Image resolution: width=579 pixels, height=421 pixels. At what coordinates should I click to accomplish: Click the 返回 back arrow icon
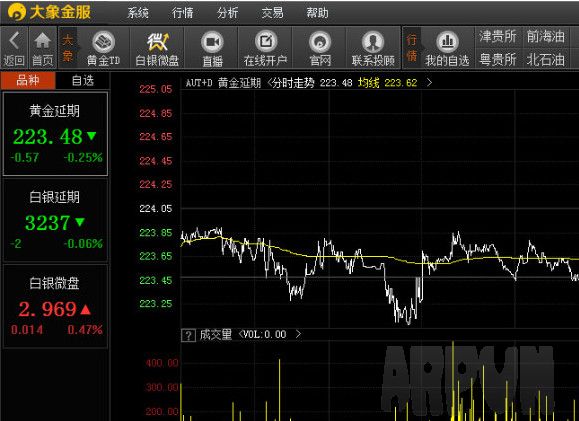click(x=14, y=41)
